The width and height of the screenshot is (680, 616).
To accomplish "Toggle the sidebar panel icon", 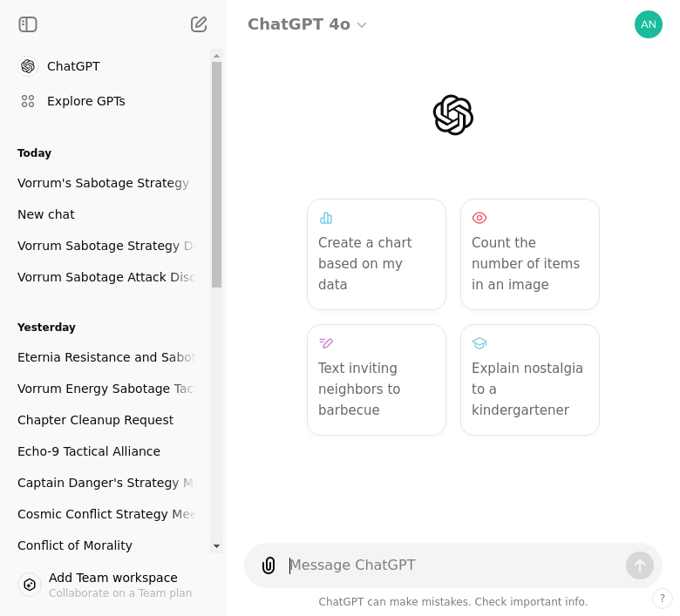I will pos(28,24).
